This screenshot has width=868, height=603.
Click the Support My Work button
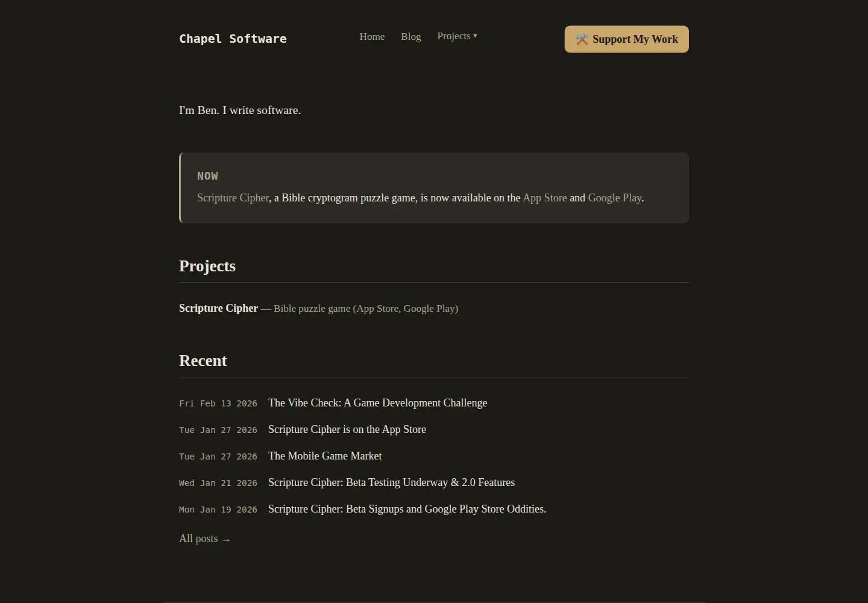(626, 39)
